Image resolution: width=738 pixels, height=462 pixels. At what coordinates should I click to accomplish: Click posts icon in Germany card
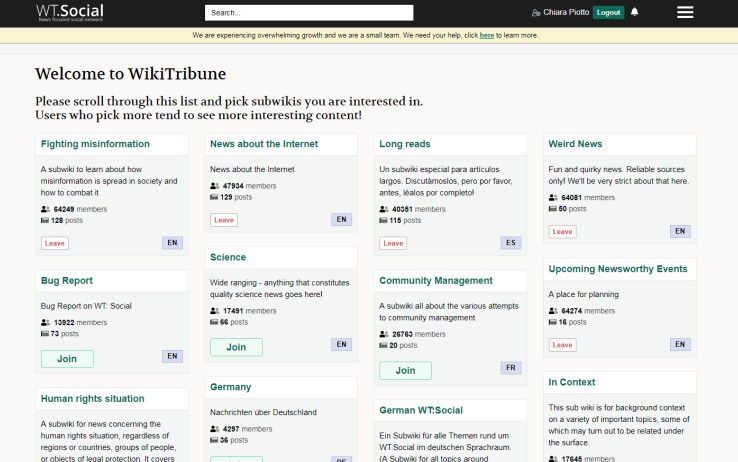[x=214, y=440]
